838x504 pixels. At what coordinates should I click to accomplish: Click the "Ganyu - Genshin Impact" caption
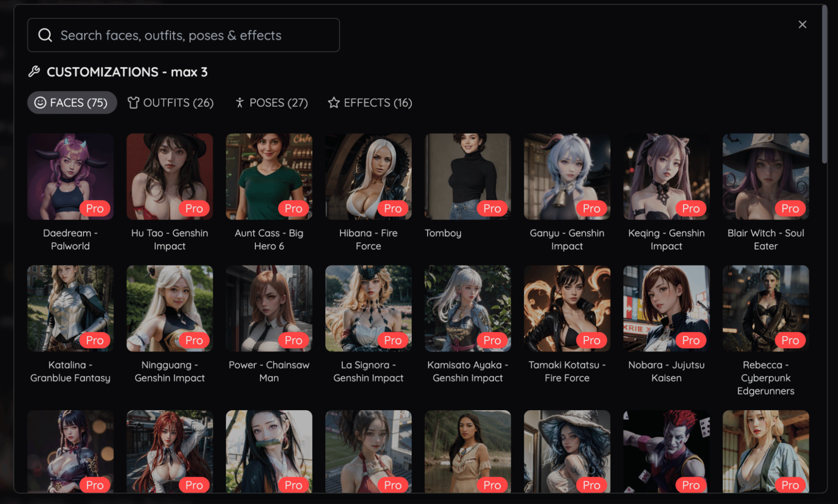point(567,239)
